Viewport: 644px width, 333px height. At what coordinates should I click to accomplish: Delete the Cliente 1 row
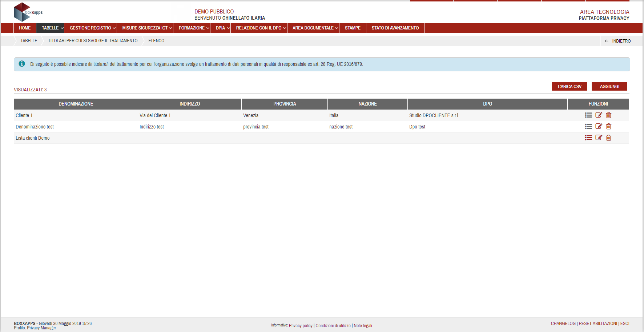(x=609, y=115)
